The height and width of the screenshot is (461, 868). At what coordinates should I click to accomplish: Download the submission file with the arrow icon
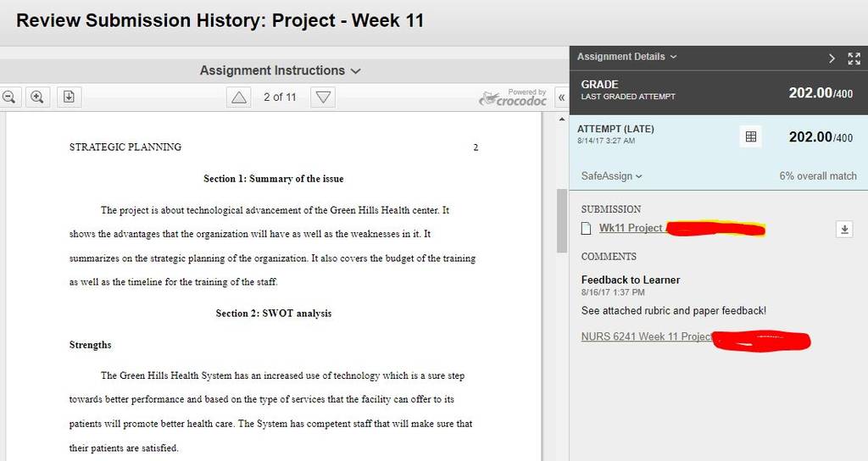844,229
